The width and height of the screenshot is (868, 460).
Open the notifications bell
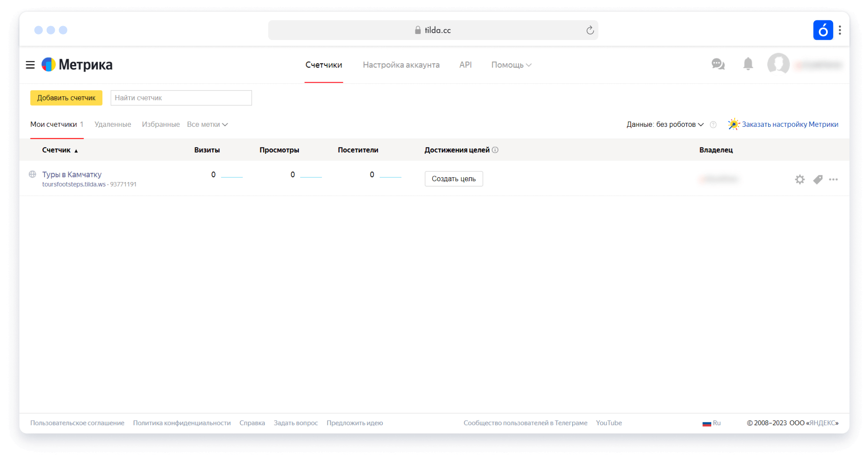pos(748,64)
